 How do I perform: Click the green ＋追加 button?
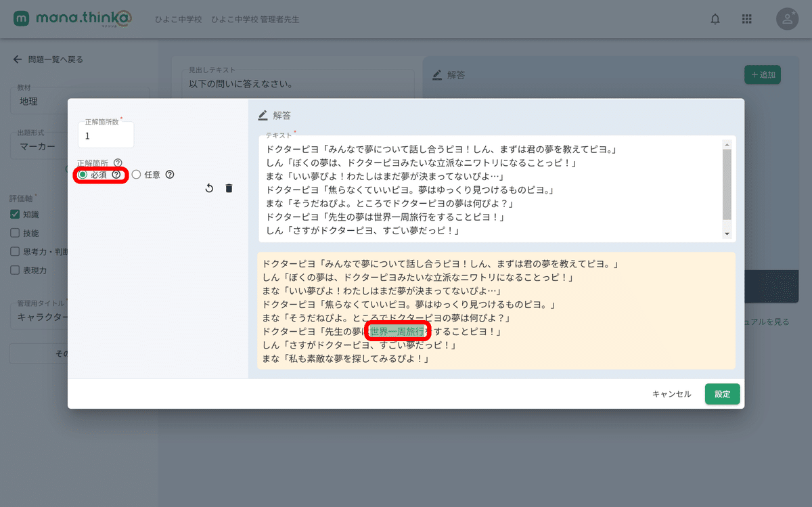pyautogui.click(x=762, y=74)
